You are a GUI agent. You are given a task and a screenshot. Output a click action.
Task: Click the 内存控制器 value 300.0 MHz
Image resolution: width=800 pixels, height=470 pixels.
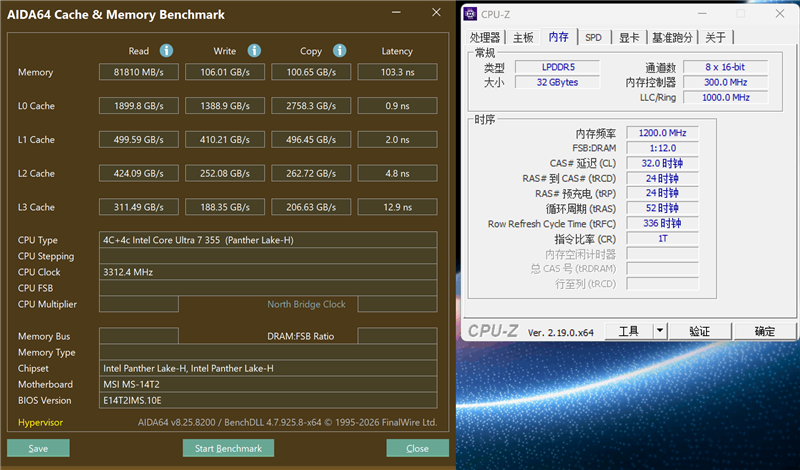coord(726,82)
